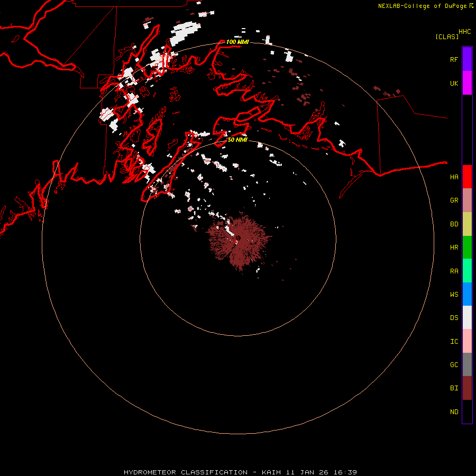
Task: Select the light pink IC legend swatch
Action: pyautogui.click(x=467, y=341)
